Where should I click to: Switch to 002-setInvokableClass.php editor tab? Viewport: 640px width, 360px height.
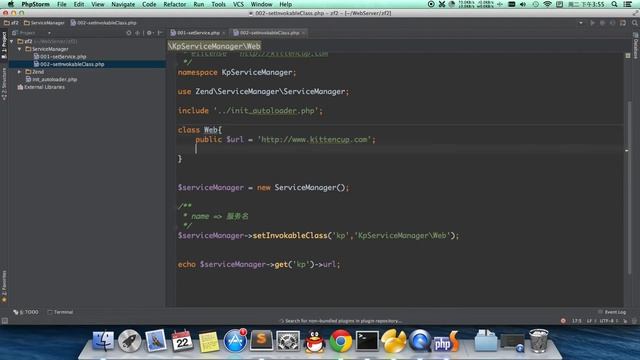pos(269,33)
